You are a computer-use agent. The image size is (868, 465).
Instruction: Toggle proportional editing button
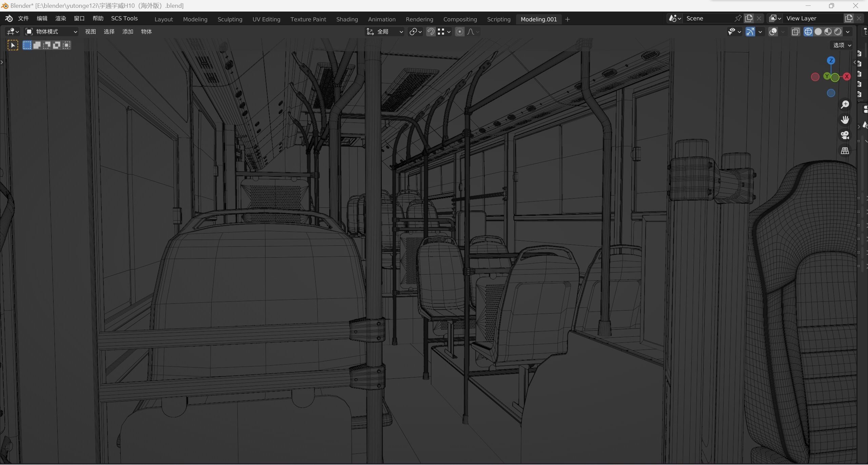(x=459, y=32)
